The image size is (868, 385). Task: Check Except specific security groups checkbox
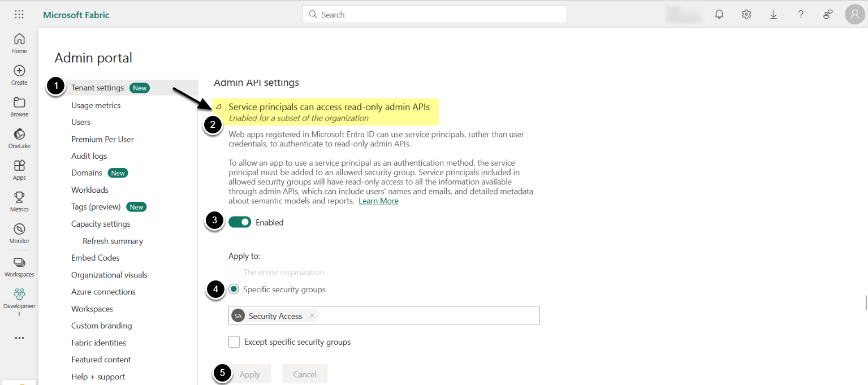pos(234,342)
